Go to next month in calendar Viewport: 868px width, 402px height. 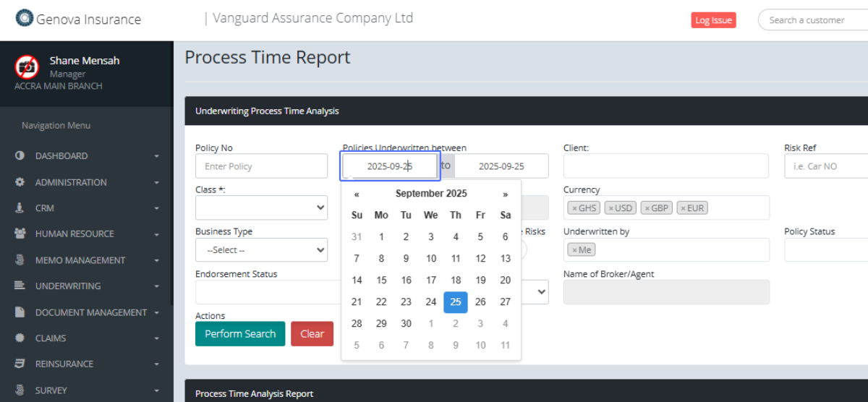505,194
